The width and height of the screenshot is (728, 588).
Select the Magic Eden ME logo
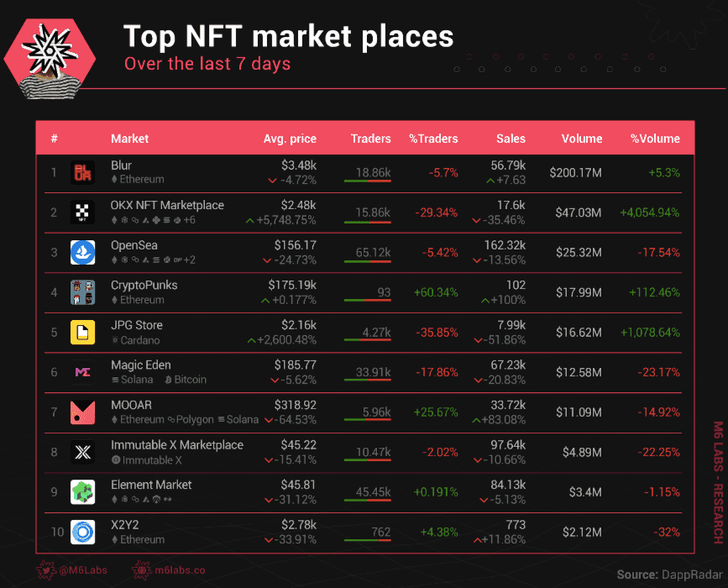(x=82, y=372)
